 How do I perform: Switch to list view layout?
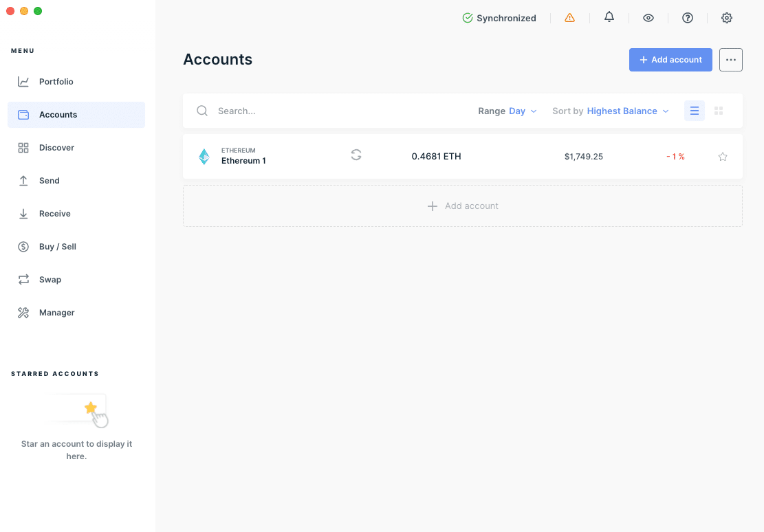click(x=695, y=111)
